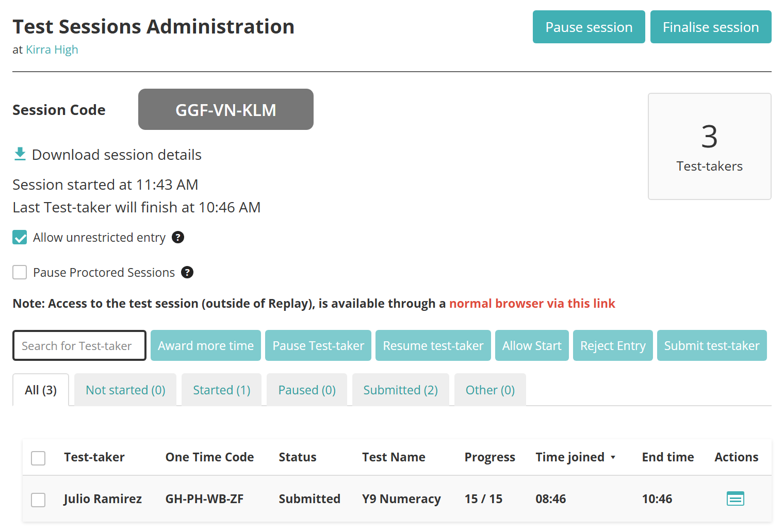
Task: Uncheck Allow unrestricted entry checkbox
Action: [20, 237]
